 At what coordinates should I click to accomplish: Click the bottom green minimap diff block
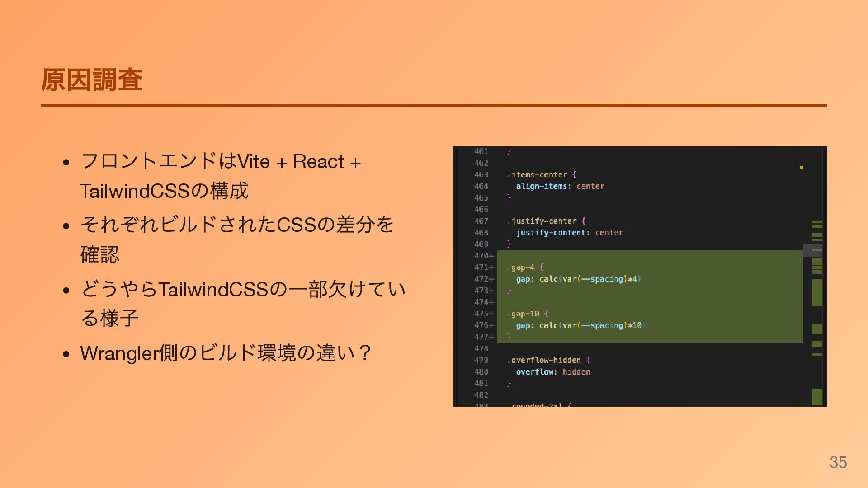817,397
